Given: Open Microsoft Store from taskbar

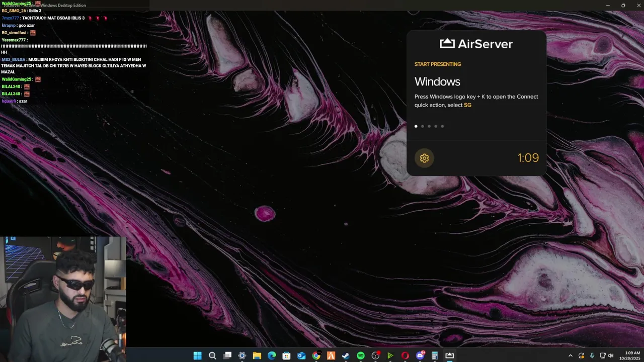Looking at the screenshot, I should coord(286,355).
